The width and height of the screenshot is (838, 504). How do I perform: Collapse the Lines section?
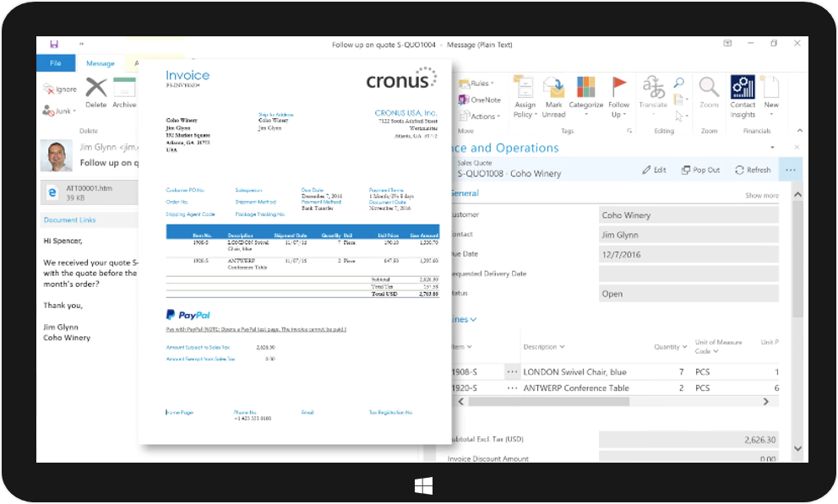[x=465, y=320]
